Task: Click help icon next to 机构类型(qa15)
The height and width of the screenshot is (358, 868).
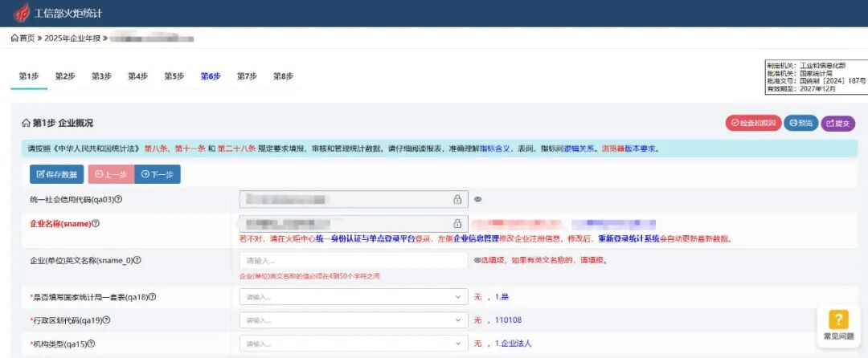Action: tap(92, 344)
